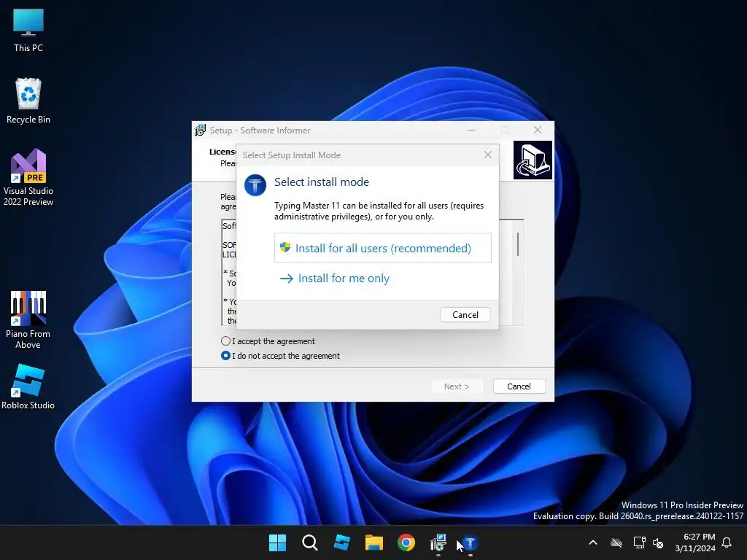Close the Setup - Software Informer window
The image size is (747, 560).
538,130
